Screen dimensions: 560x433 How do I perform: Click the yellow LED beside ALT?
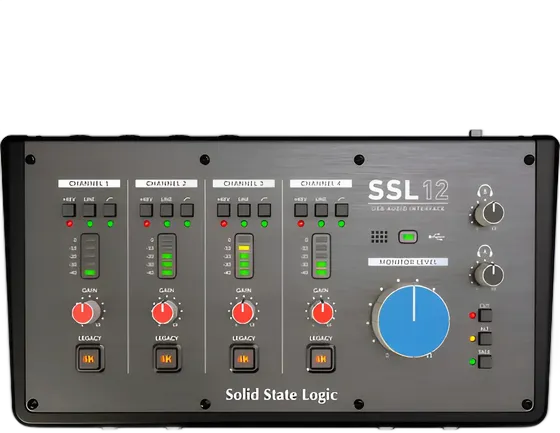[472, 338]
